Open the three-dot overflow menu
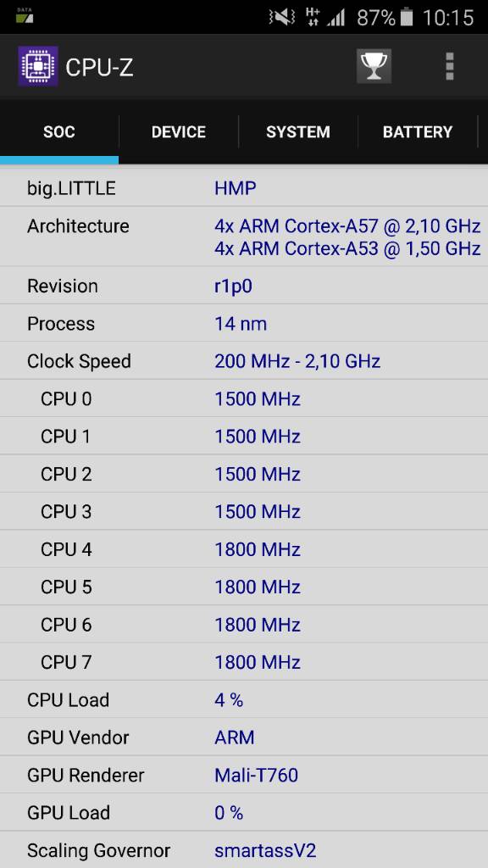This screenshot has width=488, height=868. pos(449,66)
